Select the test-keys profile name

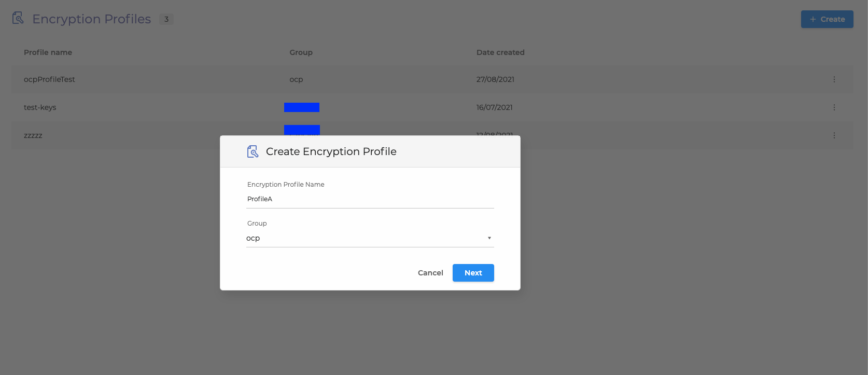tap(40, 107)
